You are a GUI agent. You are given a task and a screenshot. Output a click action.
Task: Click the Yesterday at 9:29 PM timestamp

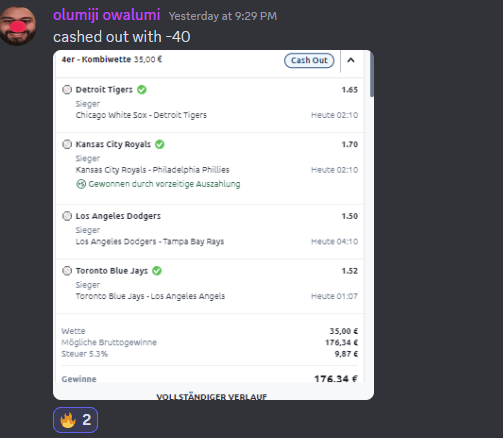point(223,16)
